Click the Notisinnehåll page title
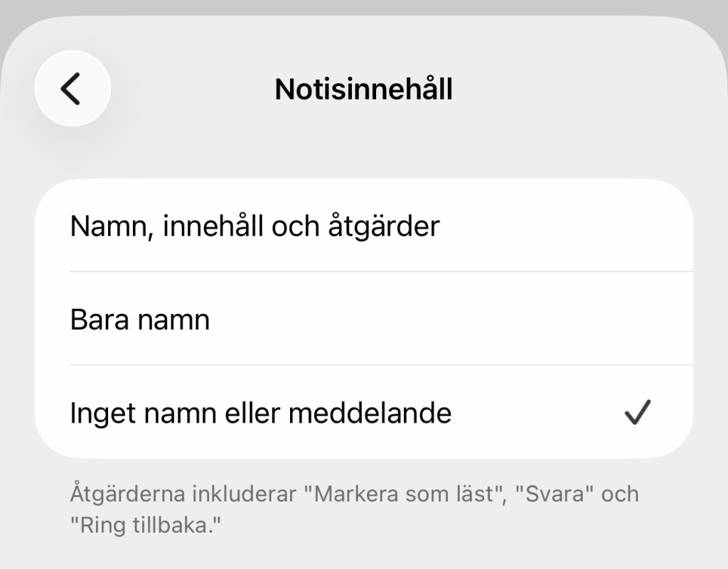The height and width of the screenshot is (569, 728). pos(363,90)
